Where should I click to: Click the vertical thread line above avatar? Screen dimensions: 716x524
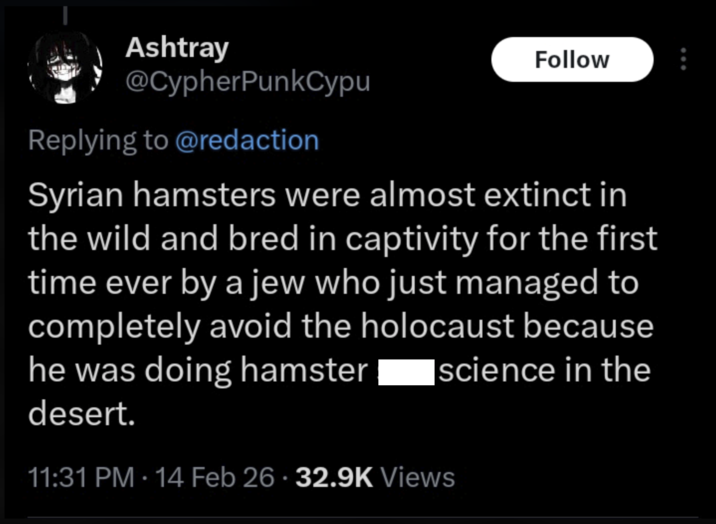(66, 14)
